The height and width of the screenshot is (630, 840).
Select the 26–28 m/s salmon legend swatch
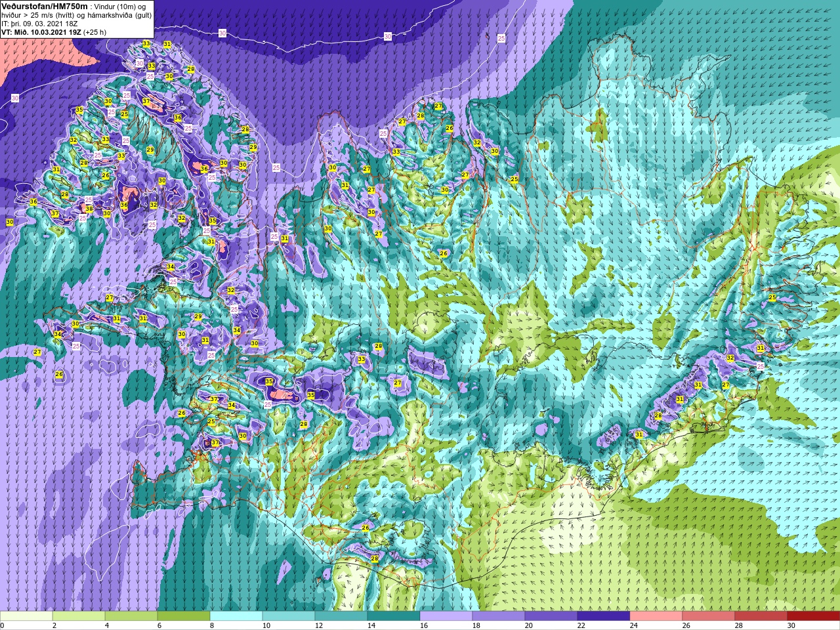click(709, 616)
